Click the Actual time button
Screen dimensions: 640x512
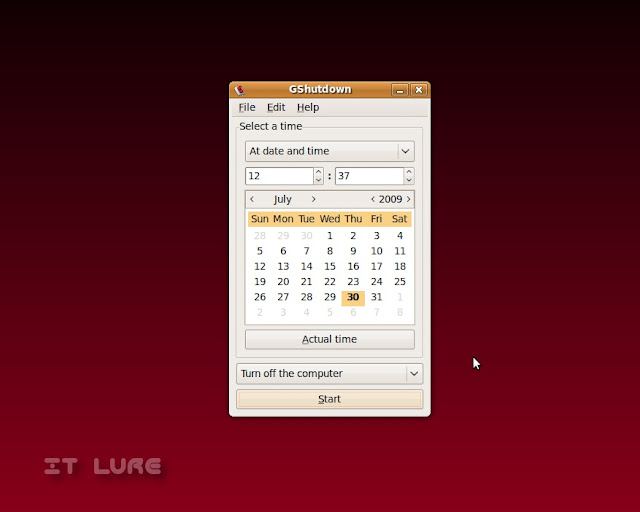coord(330,339)
